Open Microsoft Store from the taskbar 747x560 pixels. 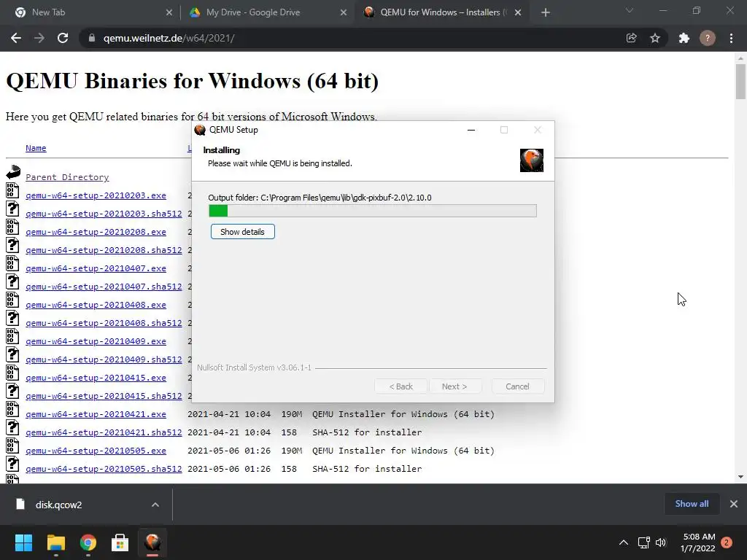(x=120, y=542)
